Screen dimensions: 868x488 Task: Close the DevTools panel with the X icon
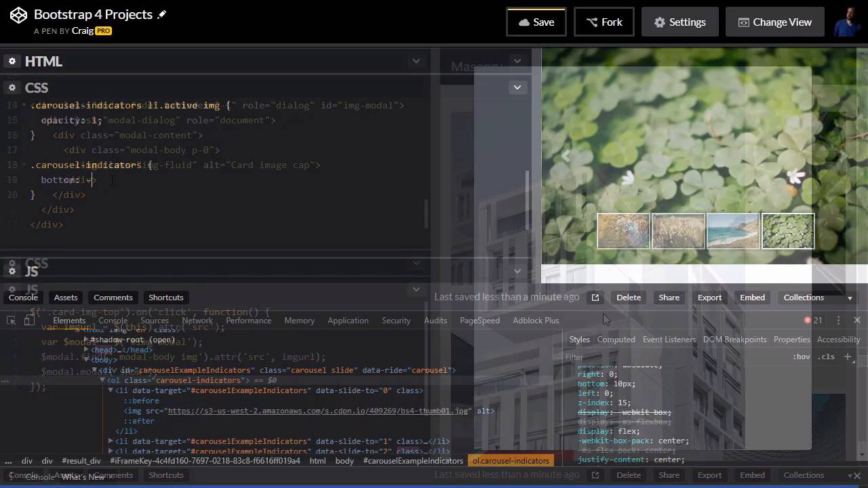(x=857, y=320)
